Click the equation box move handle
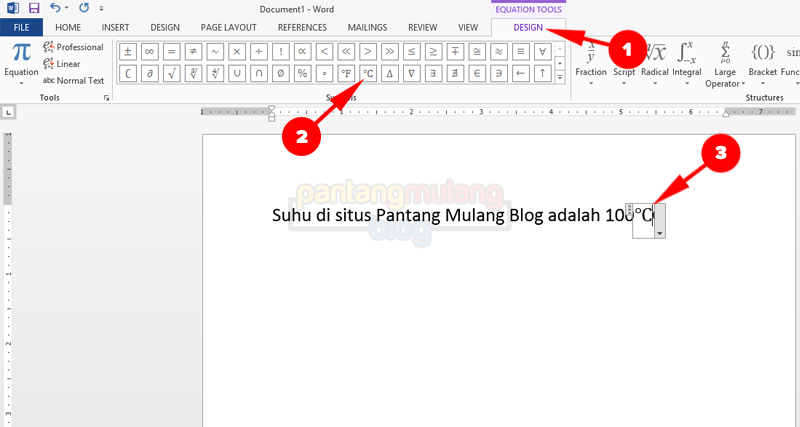Image resolution: width=800 pixels, height=427 pixels. pyautogui.click(x=629, y=210)
